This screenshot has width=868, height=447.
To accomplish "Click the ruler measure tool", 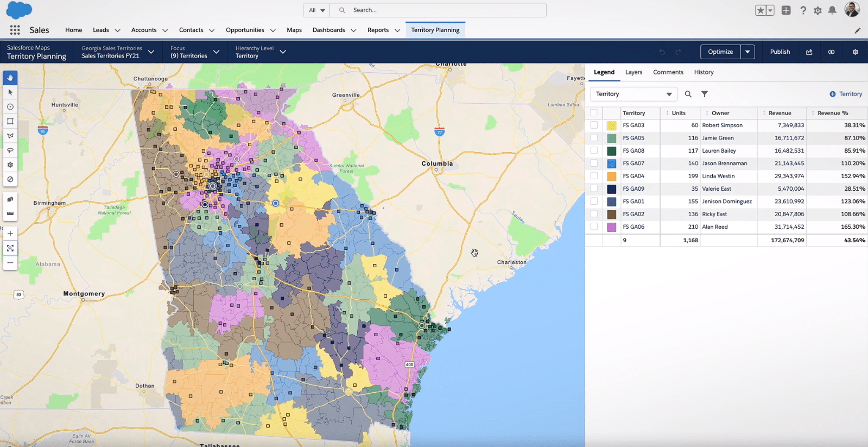I will [x=10, y=213].
